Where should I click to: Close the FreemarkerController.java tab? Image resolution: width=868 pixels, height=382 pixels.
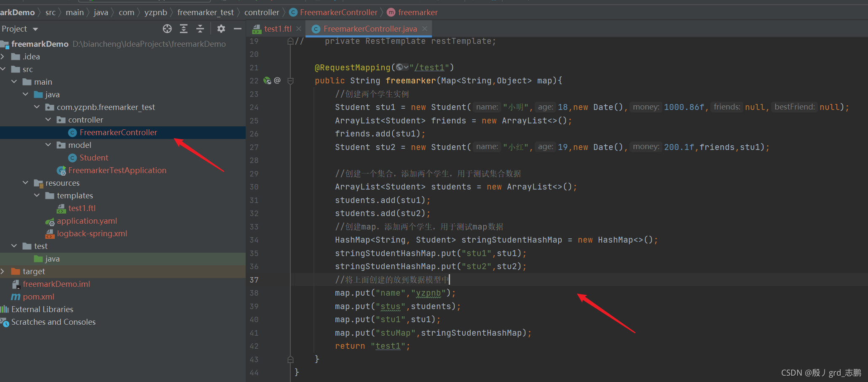pyautogui.click(x=425, y=29)
